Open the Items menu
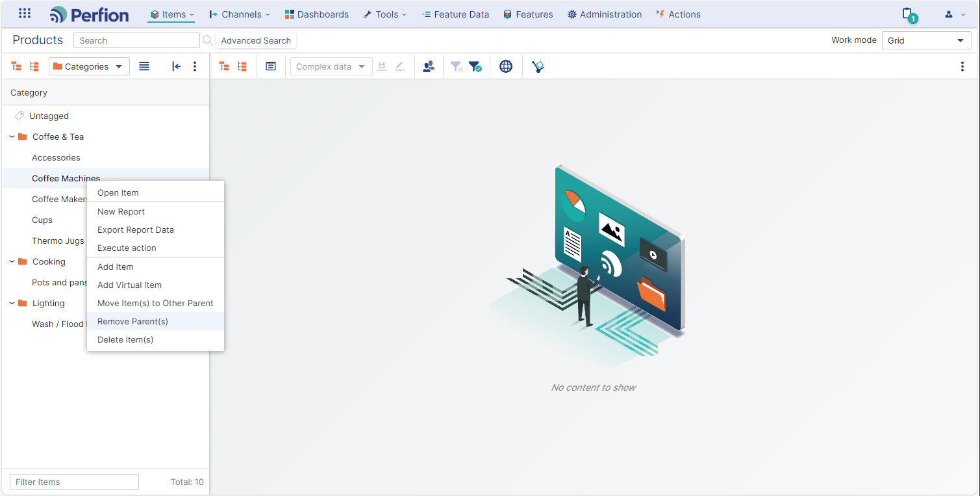Screen dimensions: 980x496 pos(171,14)
